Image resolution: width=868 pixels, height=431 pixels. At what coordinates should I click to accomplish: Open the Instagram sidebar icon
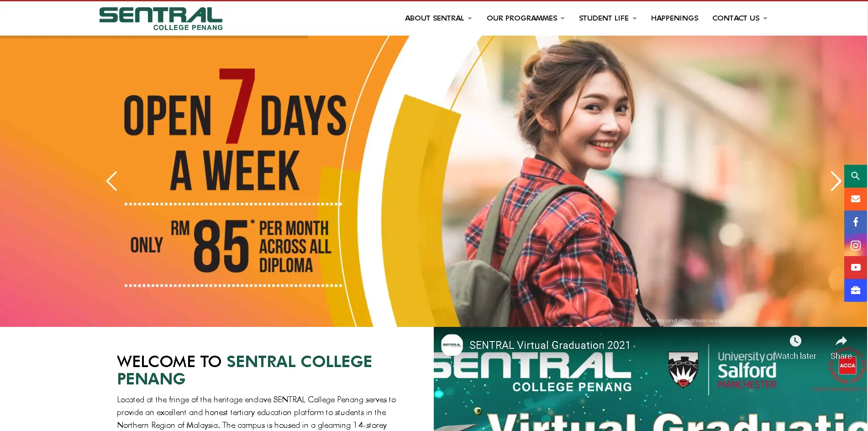855,245
